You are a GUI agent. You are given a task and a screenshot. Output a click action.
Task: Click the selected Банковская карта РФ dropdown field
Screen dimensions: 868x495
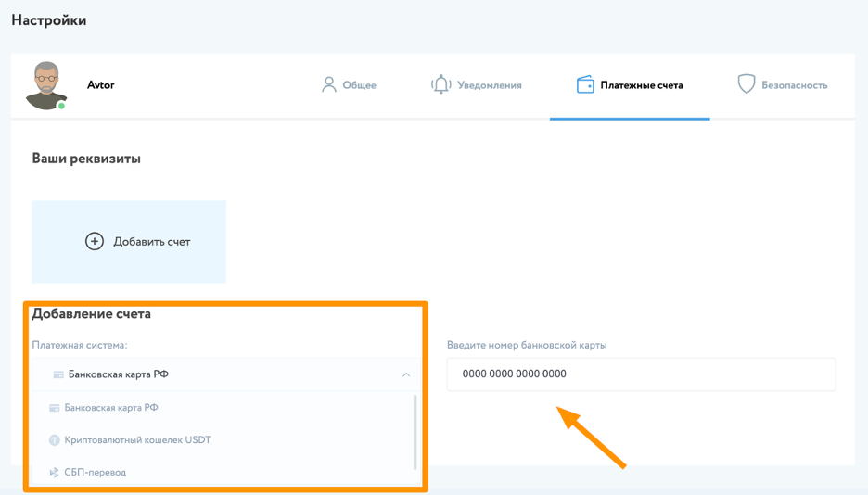point(223,374)
